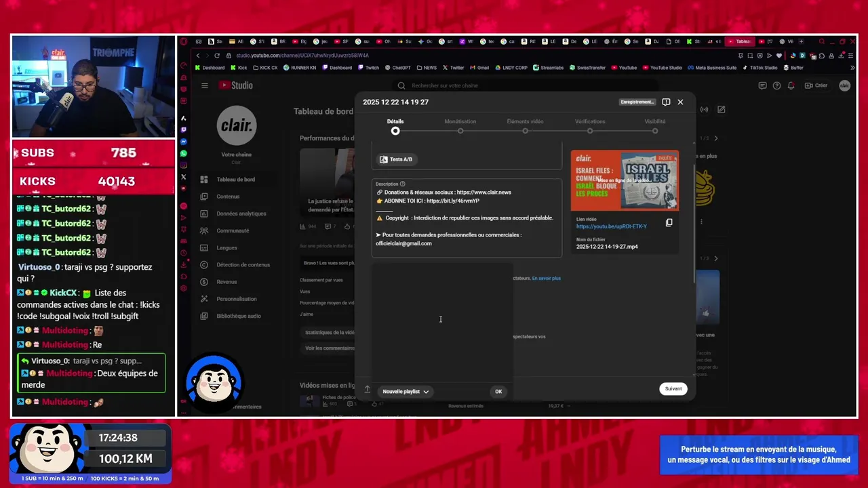868x488 pixels.
Task: Open the Twitch bookmark
Action: click(x=368, y=68)
